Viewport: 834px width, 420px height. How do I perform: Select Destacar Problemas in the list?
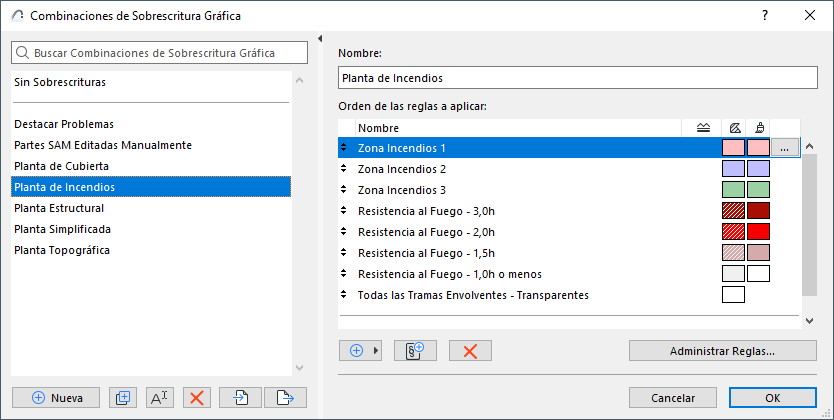pyautogui.click(x=64, y=124)
